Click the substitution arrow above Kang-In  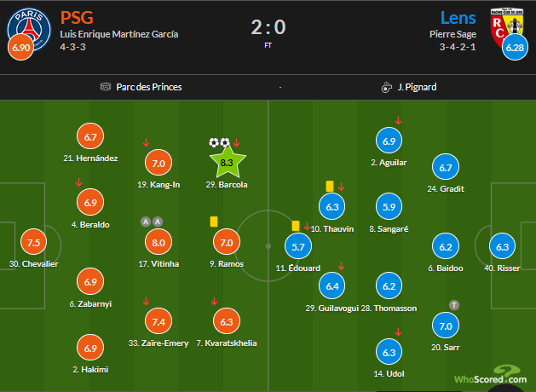[x=147, y=142]
